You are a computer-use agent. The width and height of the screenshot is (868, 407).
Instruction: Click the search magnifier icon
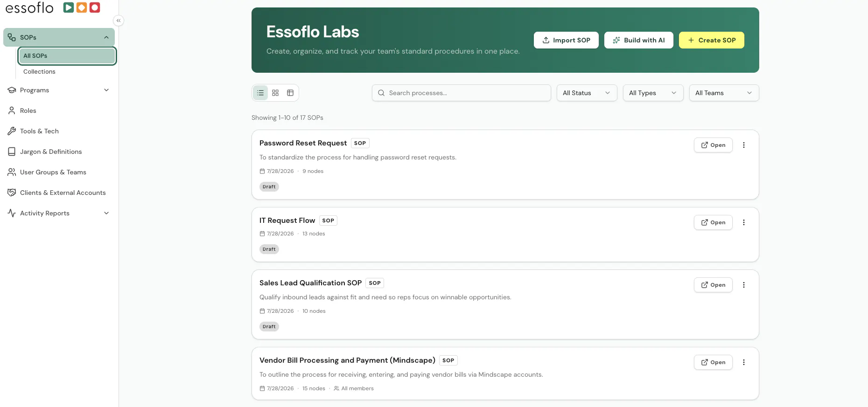tap(381, 93)
